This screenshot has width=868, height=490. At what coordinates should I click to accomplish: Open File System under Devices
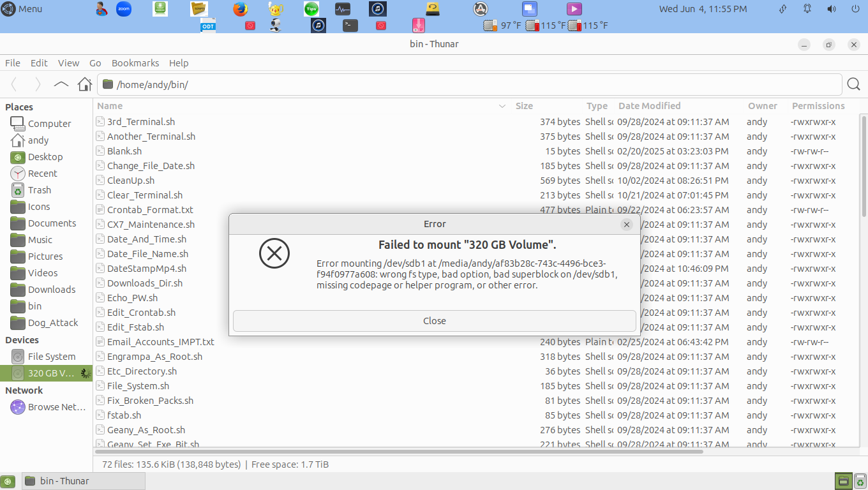(x=51, y=357)
